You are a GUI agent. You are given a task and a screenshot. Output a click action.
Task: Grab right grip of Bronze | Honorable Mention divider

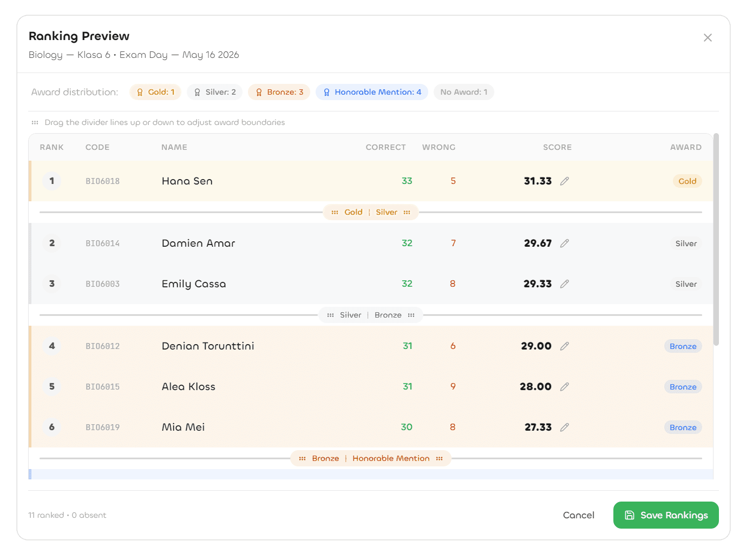click(x=439, y=458)
